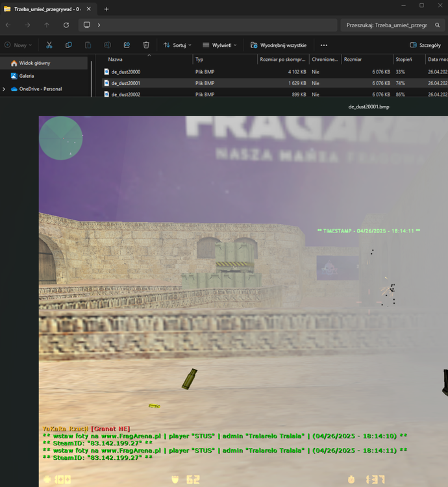Open the Wyświetl dropdown menu

coord(219,45)
